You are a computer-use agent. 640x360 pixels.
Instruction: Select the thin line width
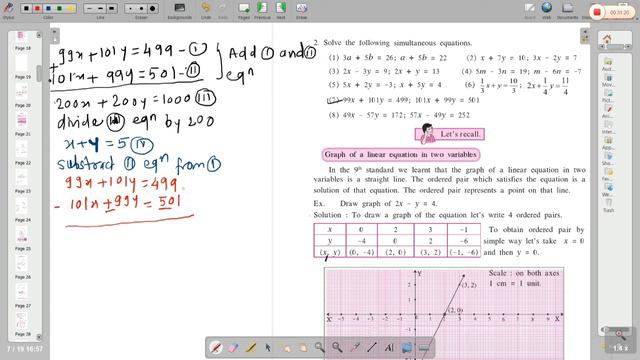(90, 8)
